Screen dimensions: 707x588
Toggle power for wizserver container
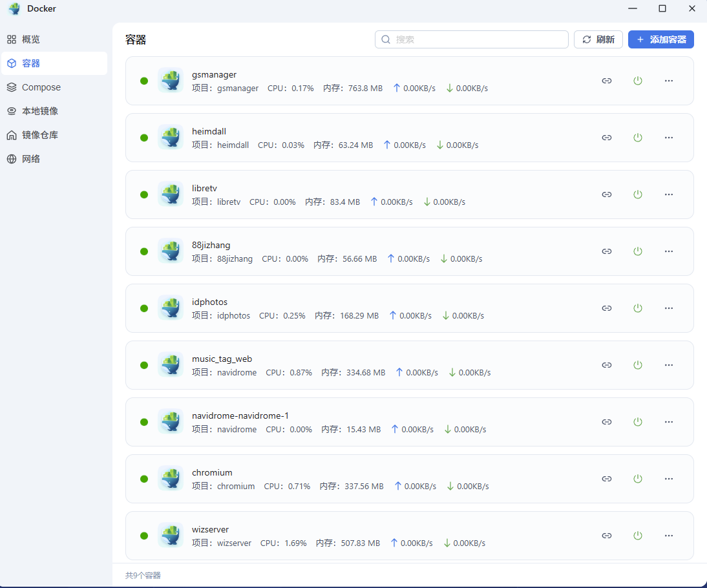tap(638, 535)
